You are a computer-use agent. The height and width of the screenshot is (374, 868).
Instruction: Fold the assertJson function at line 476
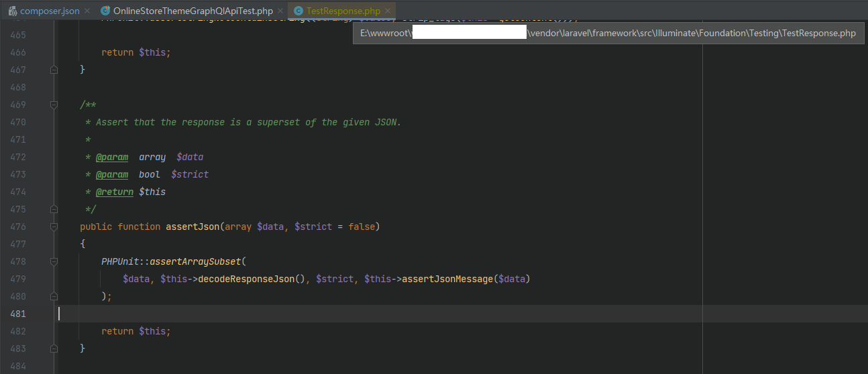click(x=54, y=227)
